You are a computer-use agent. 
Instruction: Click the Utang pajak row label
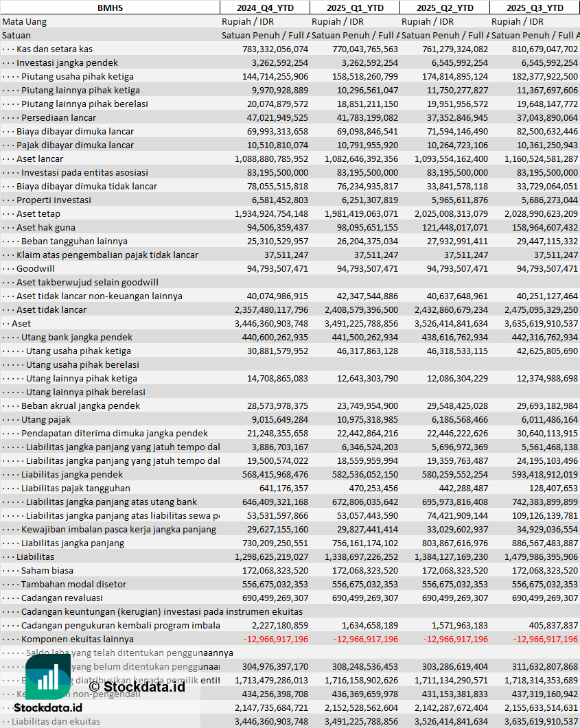pos(46,419)
